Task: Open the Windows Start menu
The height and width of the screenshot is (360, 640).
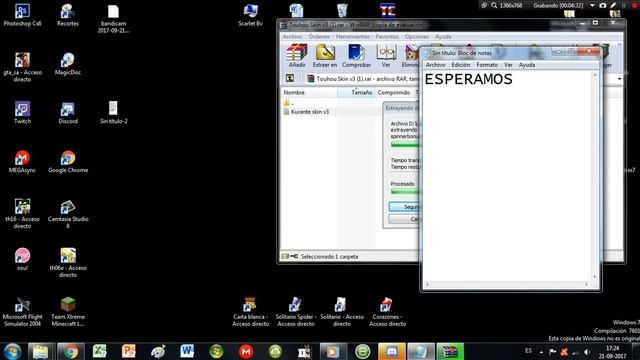Action: click(x=12, y=351)
